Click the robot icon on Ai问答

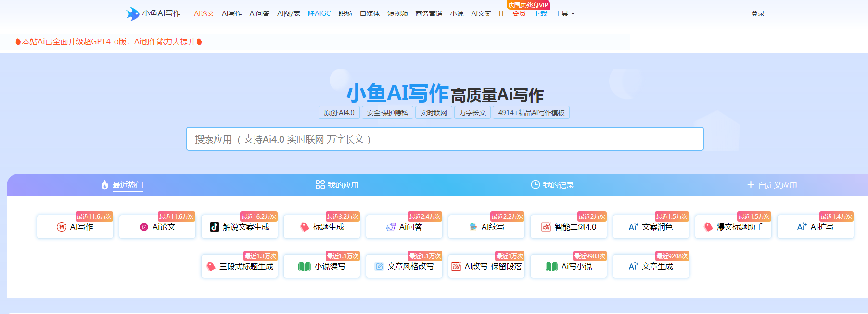pos(391,227)
